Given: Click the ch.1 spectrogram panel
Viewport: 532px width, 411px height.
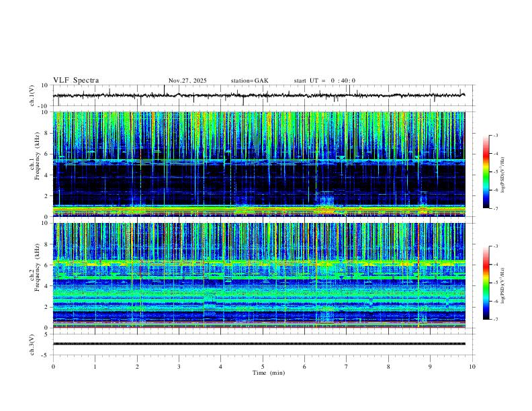Looking at the screenshot, I should [259, 164].
